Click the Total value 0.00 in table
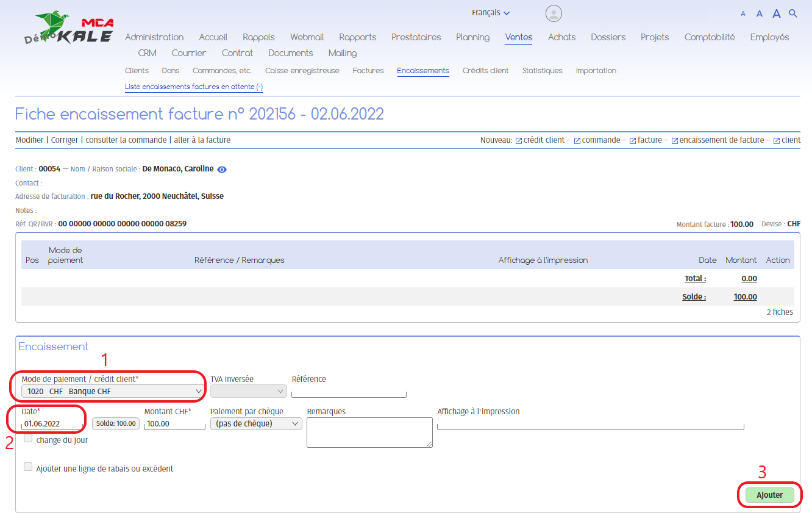This screenshot has height=521, width=812. point(749,279)
